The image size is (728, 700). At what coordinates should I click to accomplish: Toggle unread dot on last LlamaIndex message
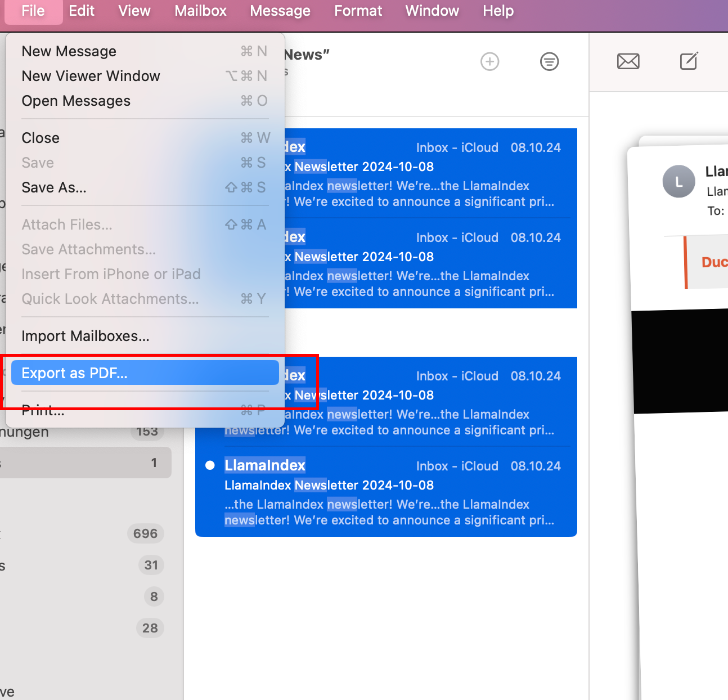[210, 465]
